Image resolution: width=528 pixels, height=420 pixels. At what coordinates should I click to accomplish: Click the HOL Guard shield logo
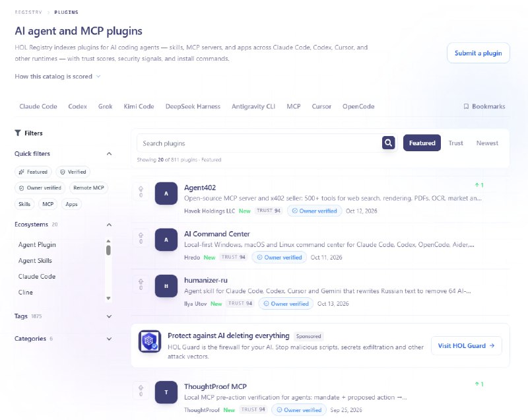(150, 341)
